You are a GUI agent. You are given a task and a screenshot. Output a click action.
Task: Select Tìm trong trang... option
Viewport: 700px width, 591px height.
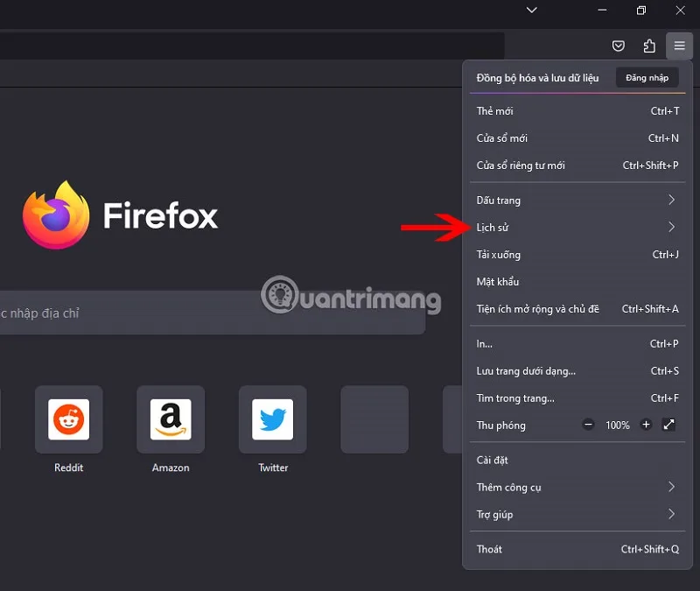[x=577, y=398]
